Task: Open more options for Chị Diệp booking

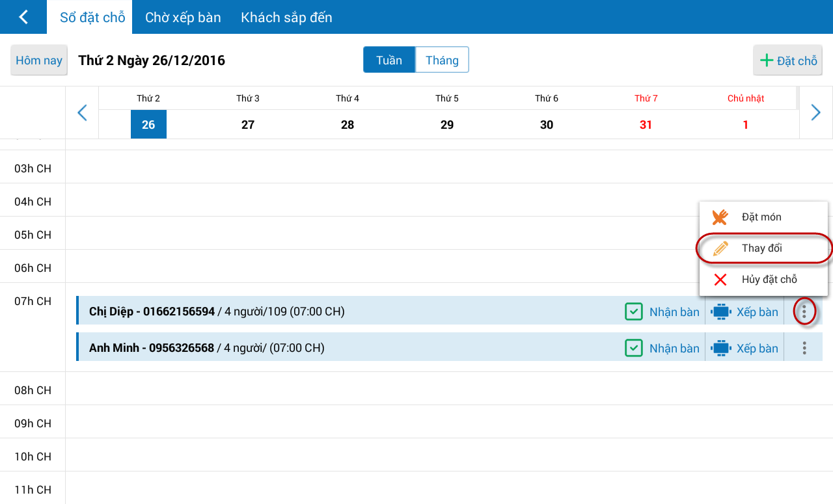Action: pos(804,312)
